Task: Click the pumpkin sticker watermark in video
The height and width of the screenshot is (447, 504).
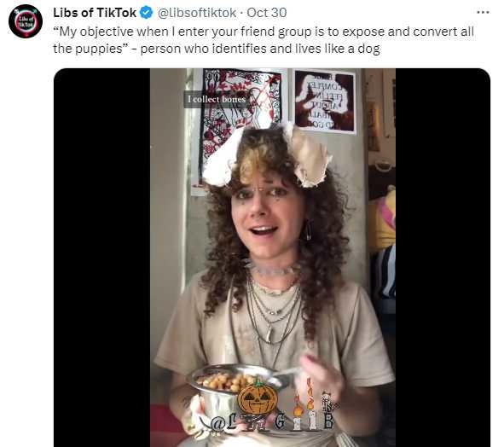Action: pos(258,398)
